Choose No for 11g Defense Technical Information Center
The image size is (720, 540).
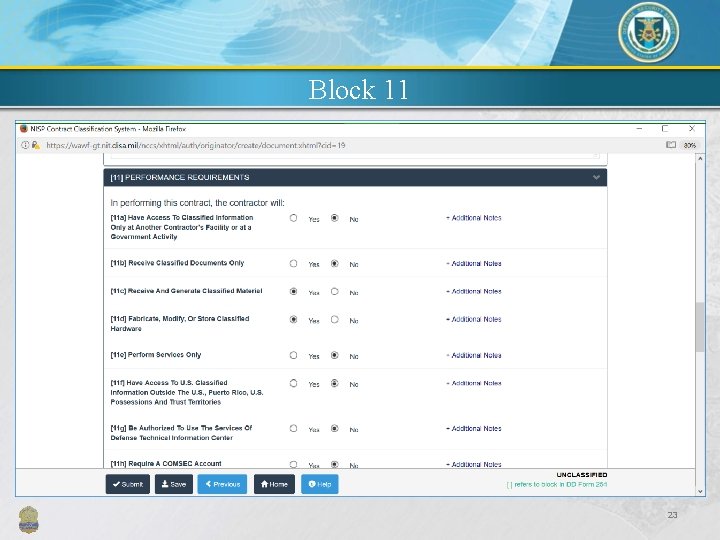click(x=335, y=428)
